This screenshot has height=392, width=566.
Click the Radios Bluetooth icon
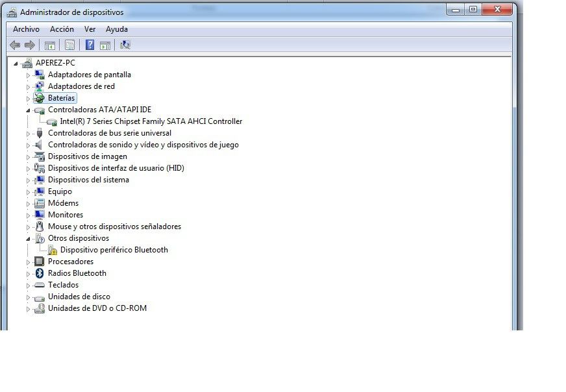tap(40, 273)
